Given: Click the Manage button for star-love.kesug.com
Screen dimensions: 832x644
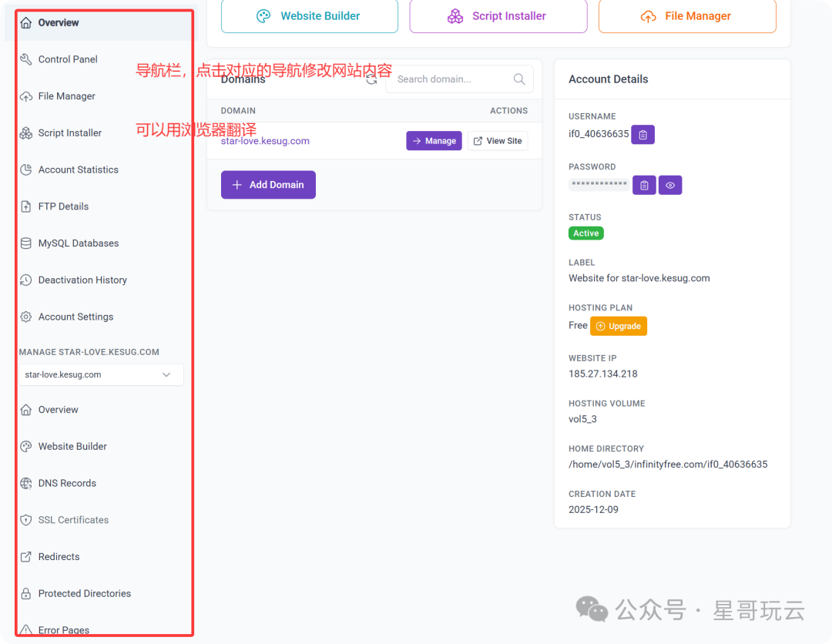Looking at the screenshot, I should pos(434,141).
